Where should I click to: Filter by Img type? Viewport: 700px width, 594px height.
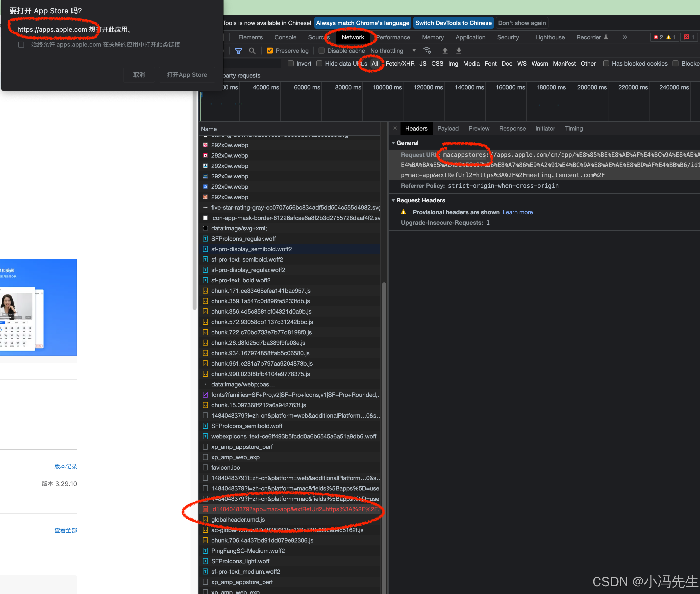(453, 64)
